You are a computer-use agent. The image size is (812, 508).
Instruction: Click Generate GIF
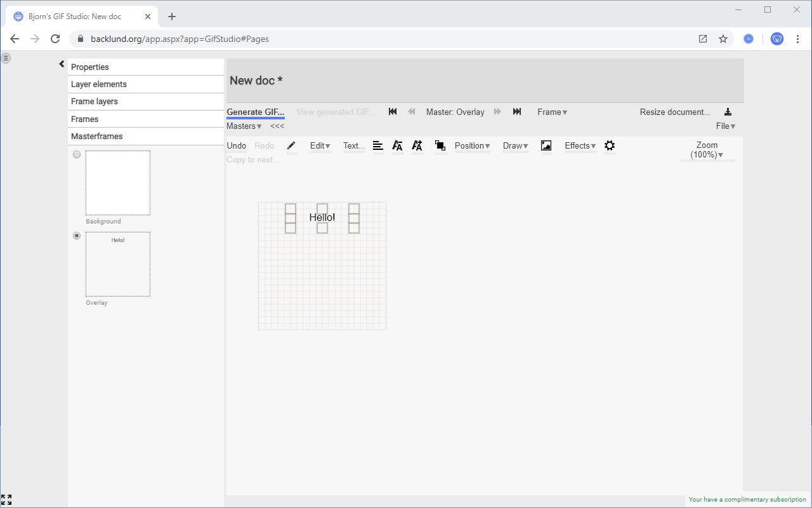255,112
